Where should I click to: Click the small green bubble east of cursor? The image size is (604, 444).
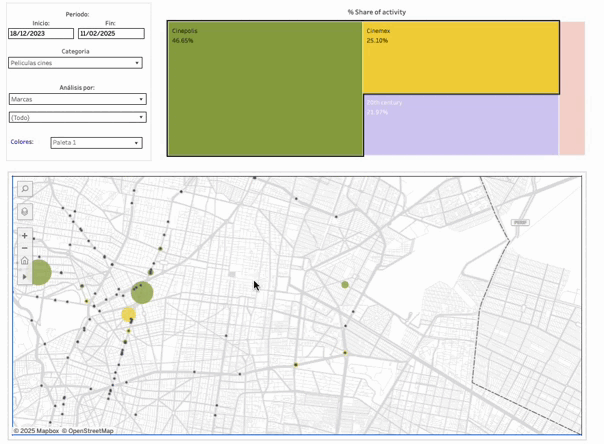pos(345,285)
